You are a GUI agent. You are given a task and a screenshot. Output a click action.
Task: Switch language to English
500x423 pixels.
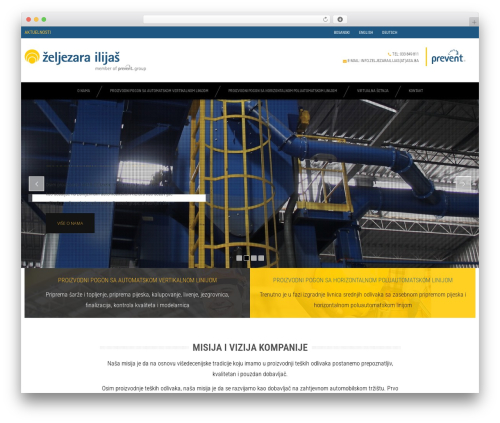click(x=366, y=32)
